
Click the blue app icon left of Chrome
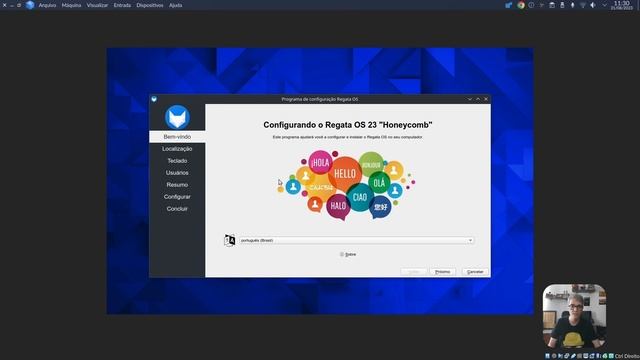point(508,5)
